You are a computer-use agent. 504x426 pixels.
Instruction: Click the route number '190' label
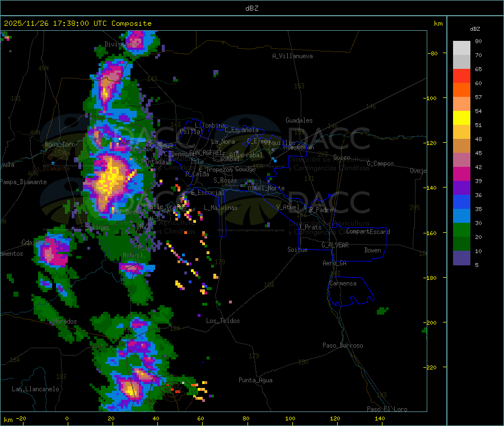point(303,362)
